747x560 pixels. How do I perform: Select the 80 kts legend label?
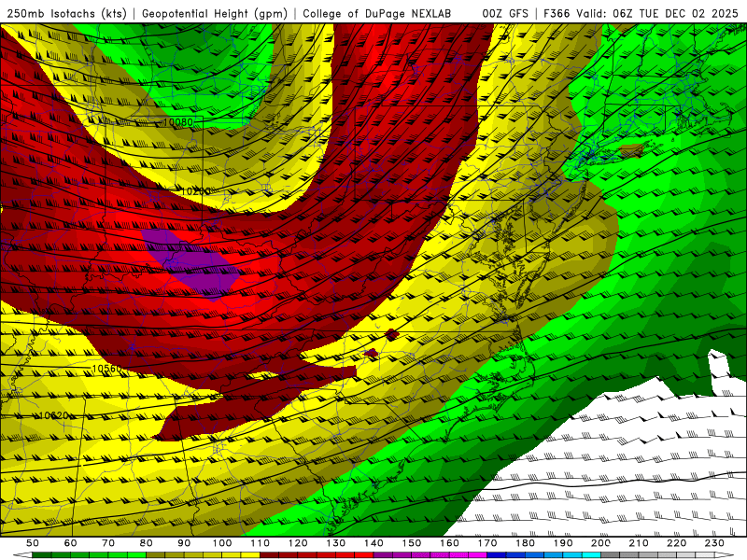(147, 543)
